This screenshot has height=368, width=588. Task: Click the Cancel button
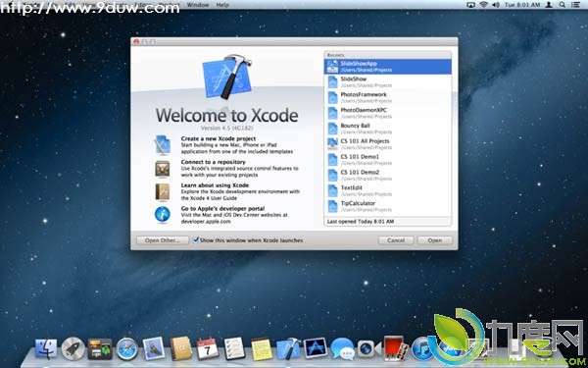coord(396,240)
